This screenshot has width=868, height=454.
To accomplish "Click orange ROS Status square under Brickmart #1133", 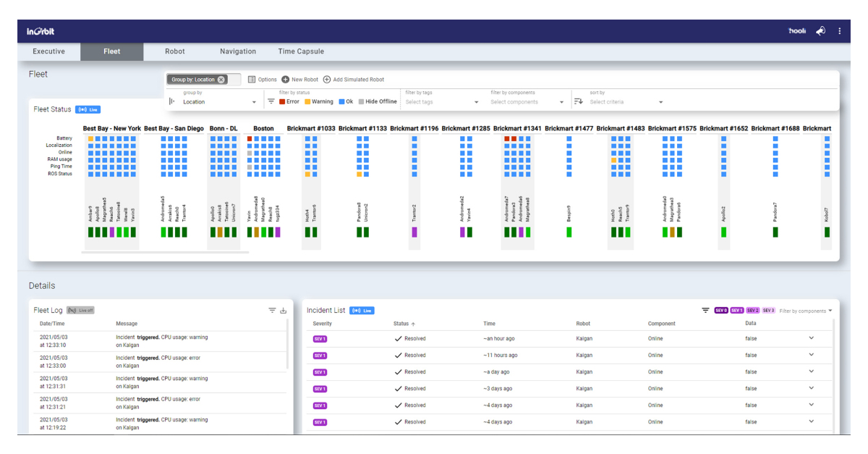I will [x=359, y=175].
